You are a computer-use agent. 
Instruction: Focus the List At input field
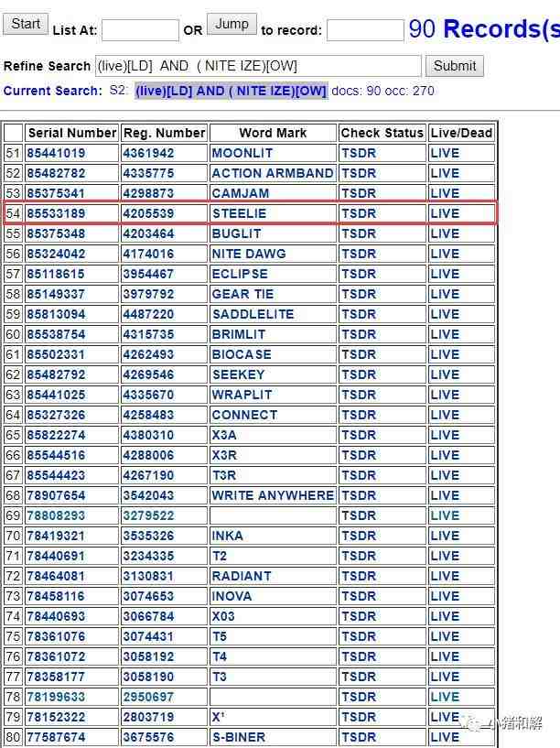coord(140,30)
